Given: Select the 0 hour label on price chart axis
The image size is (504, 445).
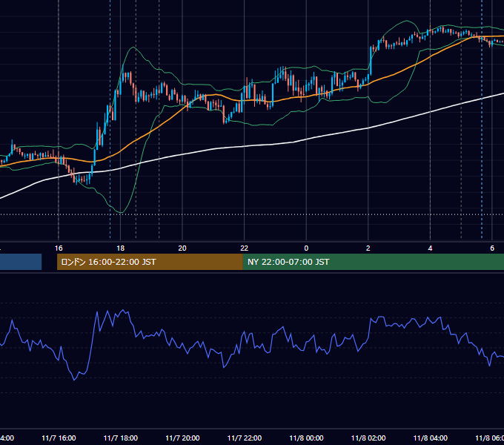Looking at the screenshot, I should (x=306, y=248).
